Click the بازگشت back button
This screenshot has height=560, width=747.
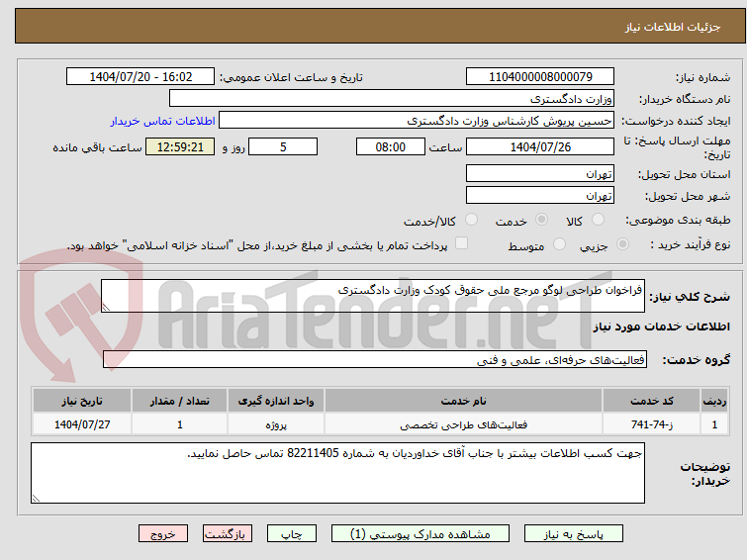[227, 534]
